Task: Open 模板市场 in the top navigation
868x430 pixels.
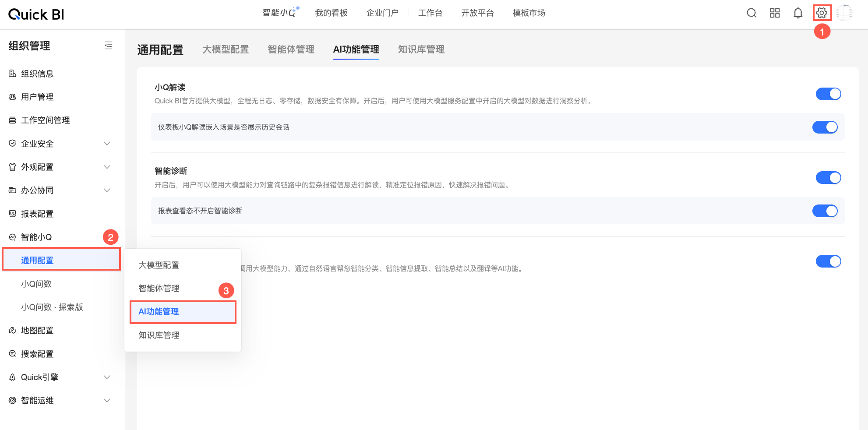Action: point(529,13)
